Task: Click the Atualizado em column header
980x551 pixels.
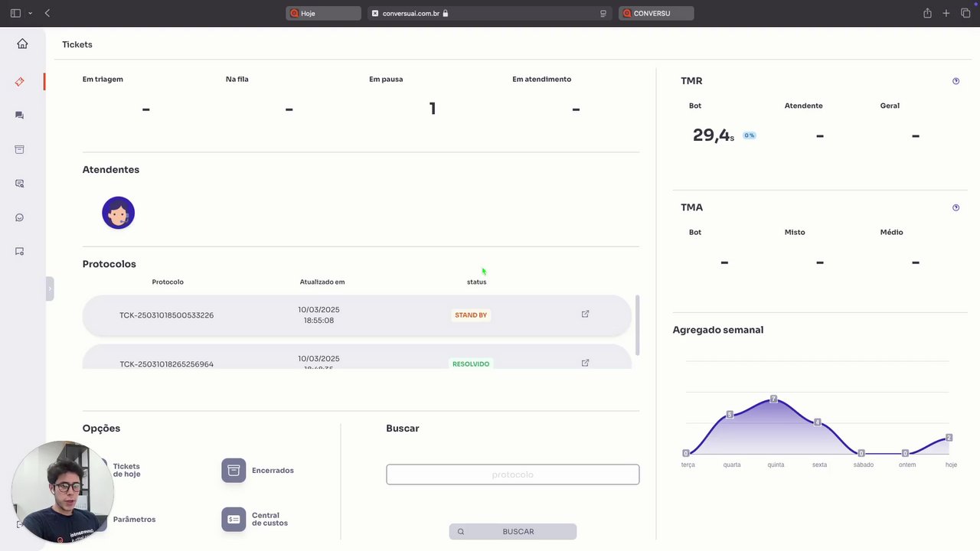Action: coord(322,282)
